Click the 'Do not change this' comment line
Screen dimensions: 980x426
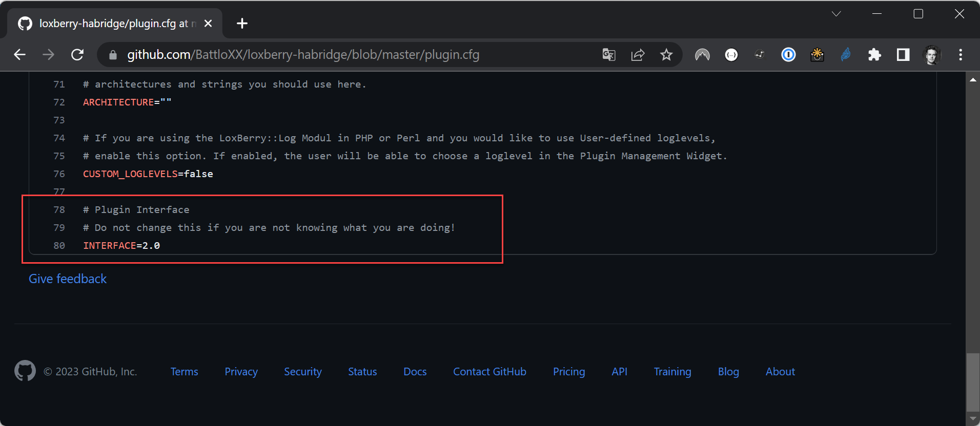(x=269, y=228)
